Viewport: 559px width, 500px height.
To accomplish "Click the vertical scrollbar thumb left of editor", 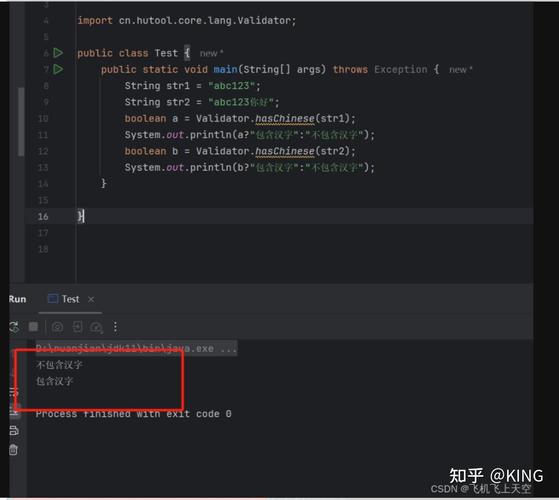I will click(x=21, y=121).
